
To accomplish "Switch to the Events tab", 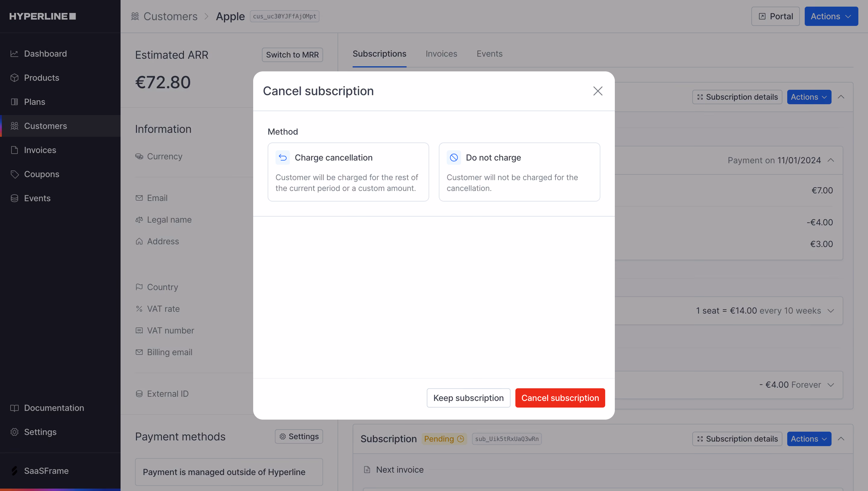I will coord(489,54).
